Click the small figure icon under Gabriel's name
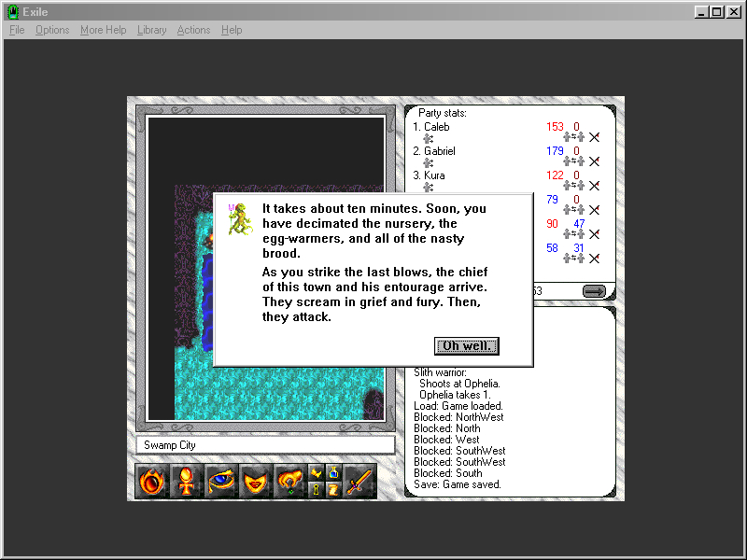Viewport: 747px width, 560px height. [429, 162]
